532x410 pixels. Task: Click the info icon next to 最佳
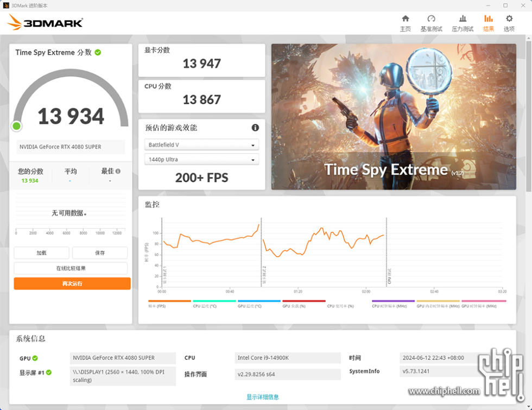tap(118, 172)
